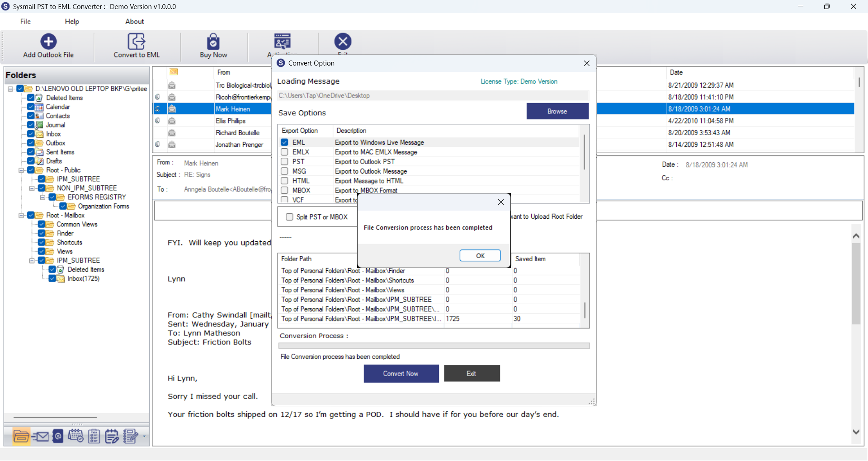Click the Contacts card icon in the tree
The height and width of the screenshot is (461, 868).
39,116
